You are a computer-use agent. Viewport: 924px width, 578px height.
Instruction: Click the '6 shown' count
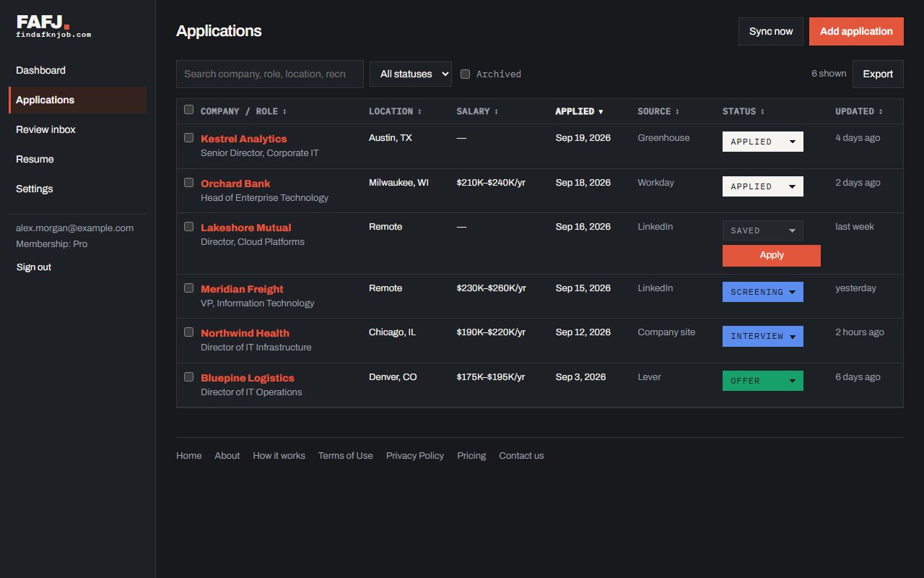point(829,74)
